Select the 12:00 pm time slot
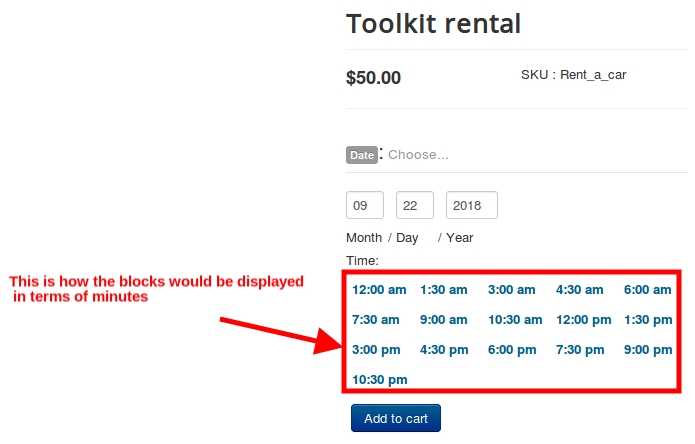Screen dimensions: 695x444 [x=584, y=320]
